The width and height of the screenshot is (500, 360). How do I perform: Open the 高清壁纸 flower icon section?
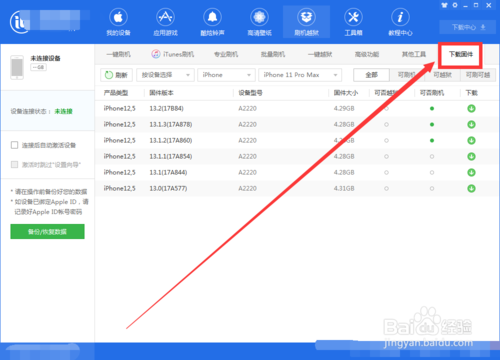tap(259, 22)
